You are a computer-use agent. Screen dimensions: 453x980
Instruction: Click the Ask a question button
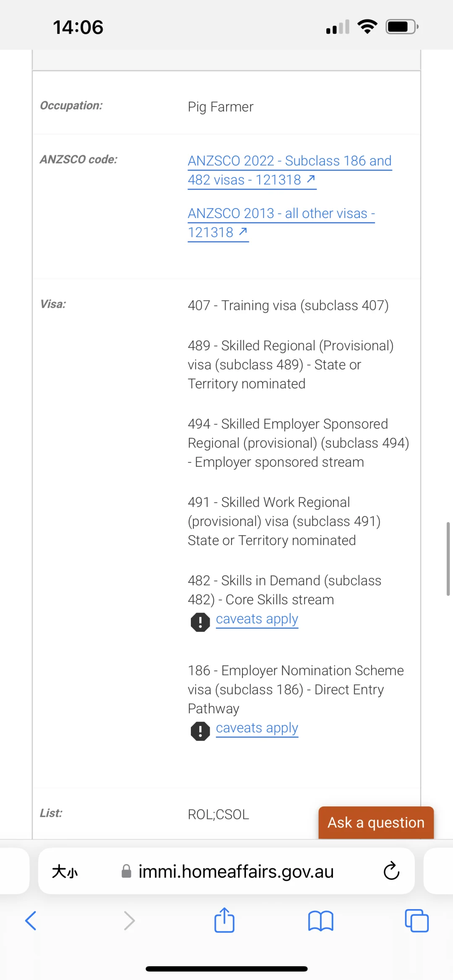click(x=376, y=822)
